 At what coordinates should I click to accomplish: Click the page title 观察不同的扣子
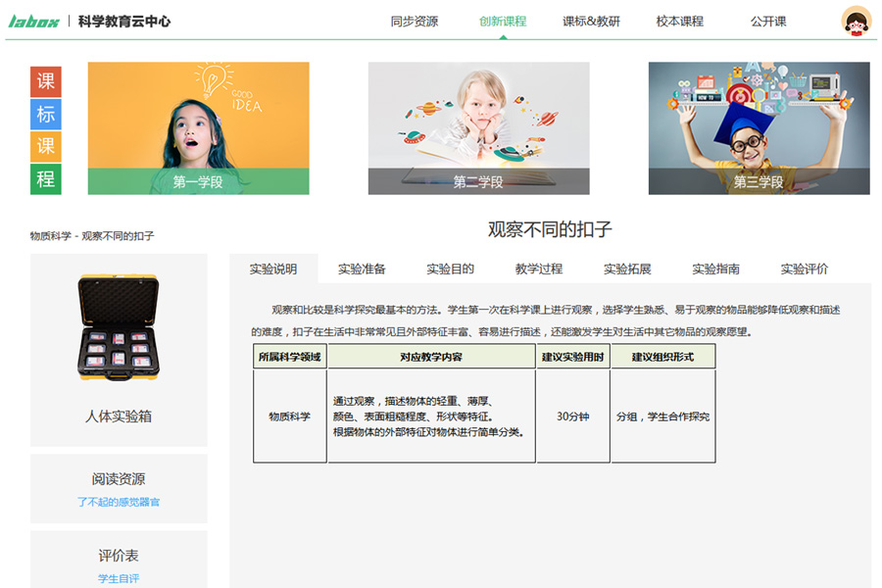pyautogui.click(x=550, y=229)
